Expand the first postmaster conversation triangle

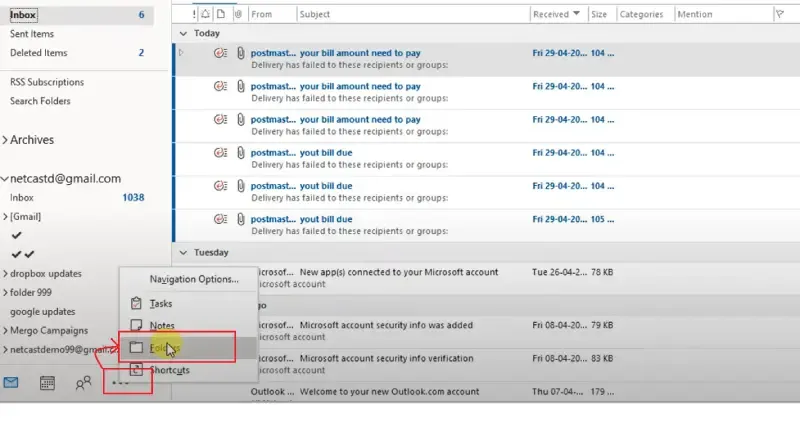click(181, 52)
